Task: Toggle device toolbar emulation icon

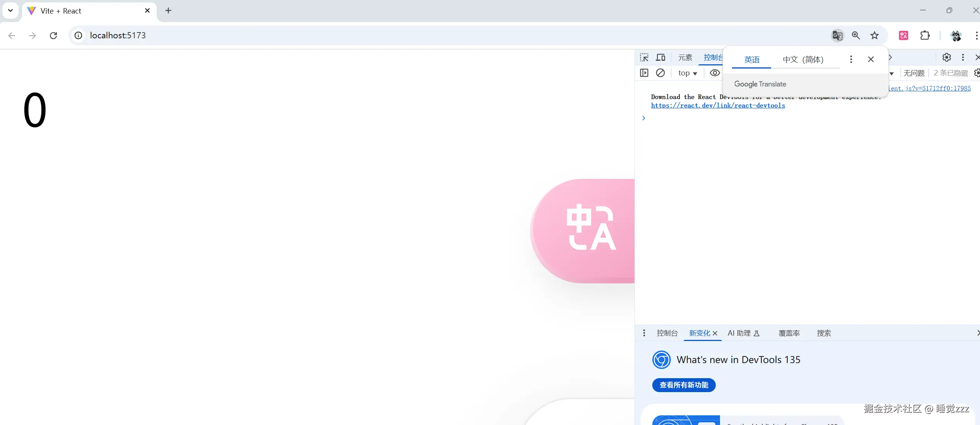Action: point(660,58)
